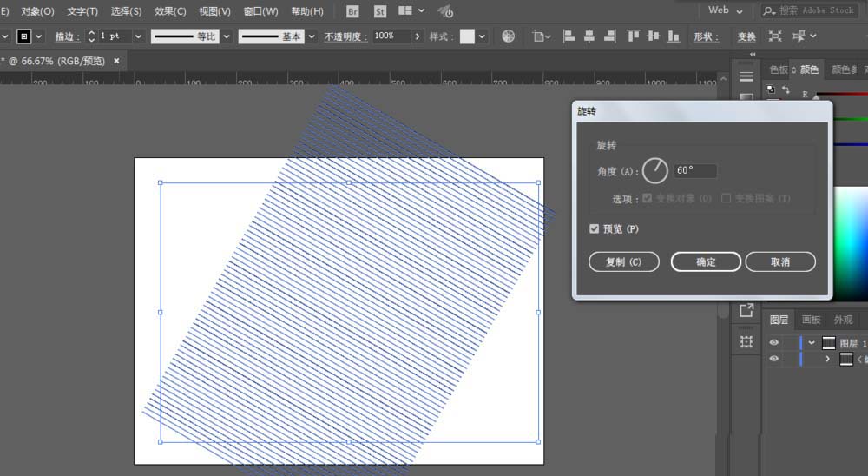The width and height of the screenshot is (868, 476).
Task: Collapse 图层 1 in layers panel
Action: pos(812,343)
